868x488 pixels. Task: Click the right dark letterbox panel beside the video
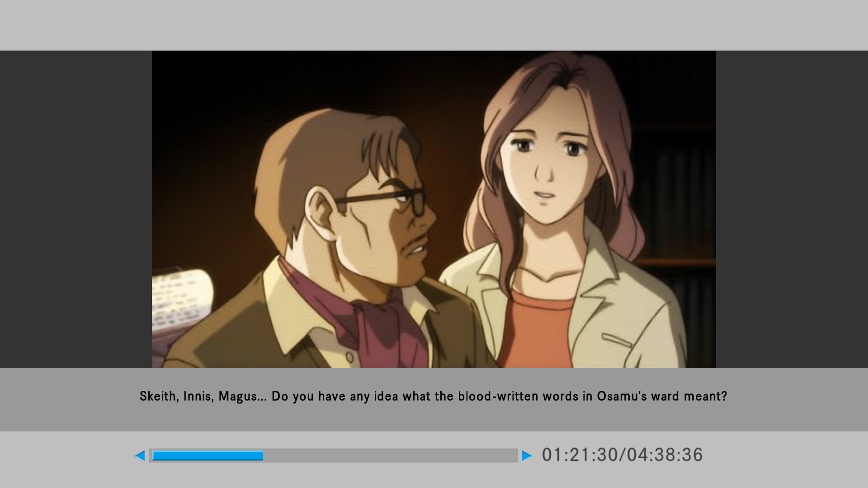tap(792, 209)
